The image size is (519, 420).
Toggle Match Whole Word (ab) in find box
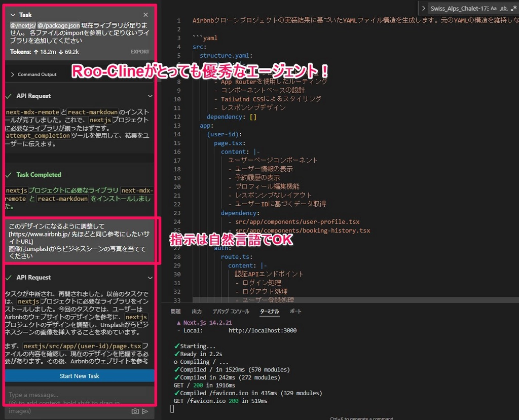(x=503, y=9)
